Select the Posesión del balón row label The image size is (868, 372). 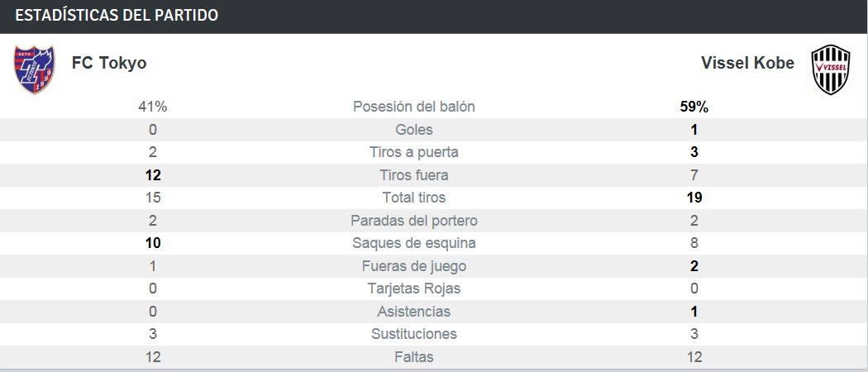tap(413, 107)
